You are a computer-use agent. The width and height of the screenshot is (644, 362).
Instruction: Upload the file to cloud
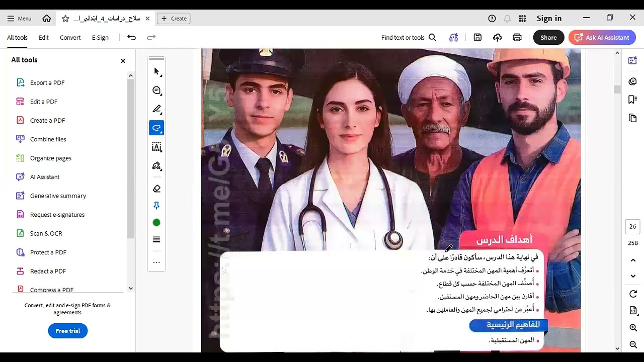[497, 37]
